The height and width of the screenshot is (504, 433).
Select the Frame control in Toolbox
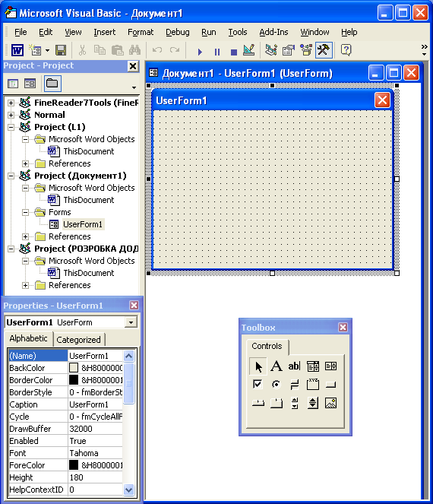click(312, 385)
